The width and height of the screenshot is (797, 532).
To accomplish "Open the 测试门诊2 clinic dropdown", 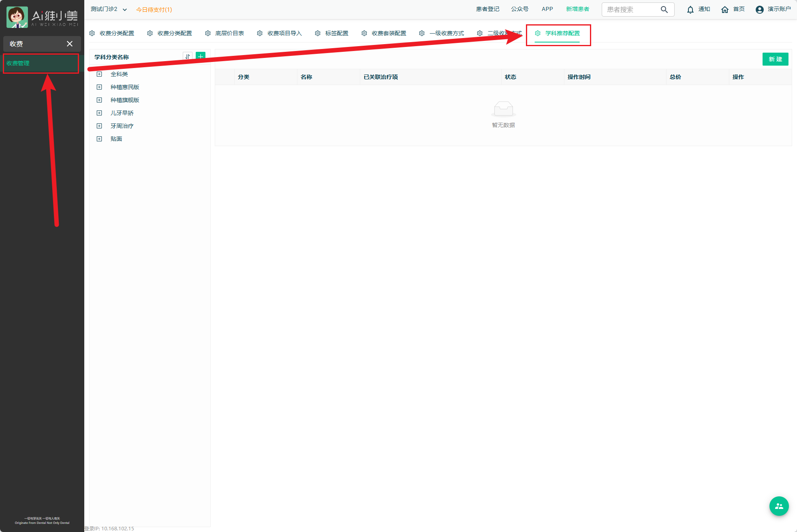I will tap(109, 9).
